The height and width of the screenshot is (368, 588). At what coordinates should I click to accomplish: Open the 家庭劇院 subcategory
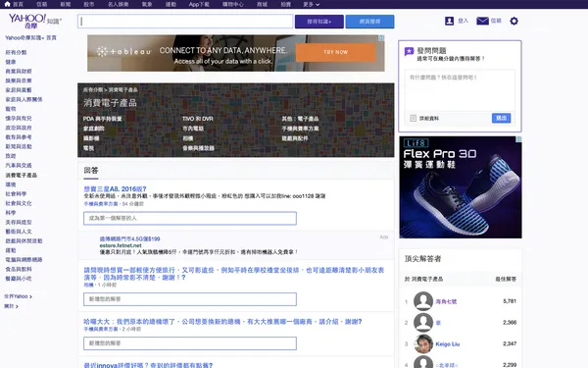click(x=94, y=129)
